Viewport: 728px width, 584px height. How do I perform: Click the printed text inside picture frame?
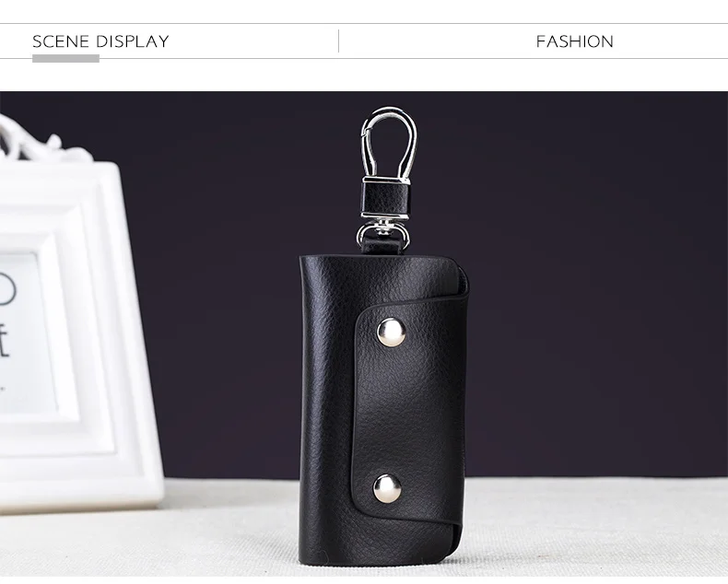coord(6,325)
